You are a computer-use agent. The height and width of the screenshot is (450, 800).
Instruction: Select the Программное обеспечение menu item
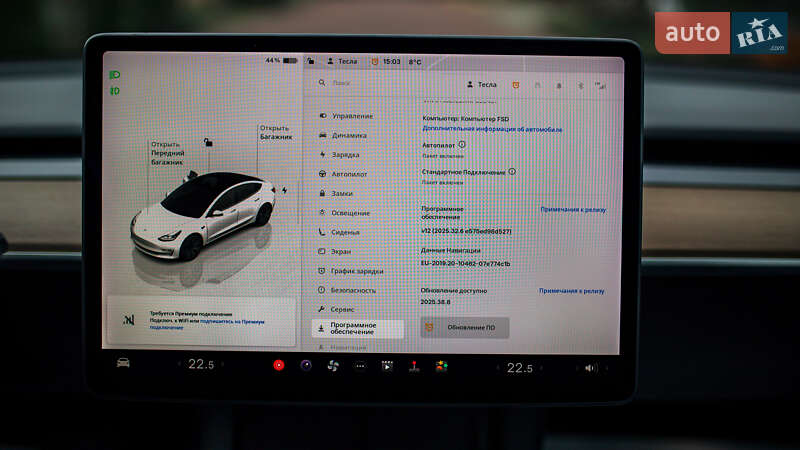(x=358, y=329)
